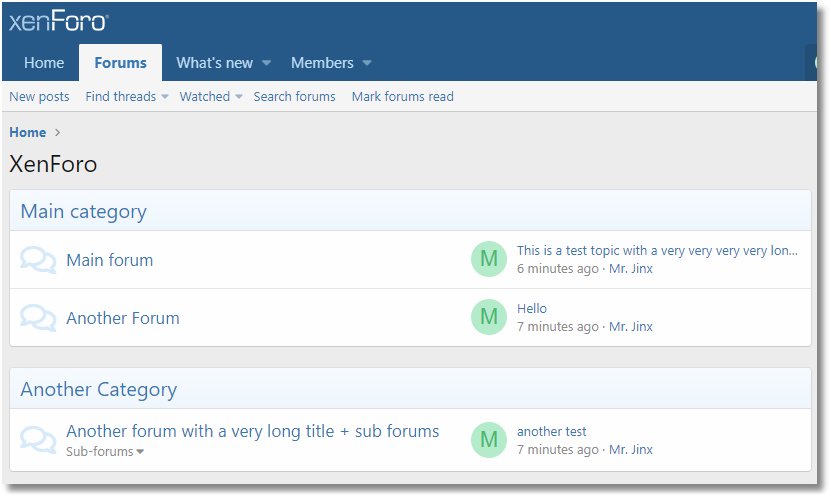Click Mr. Jinx beside another test
831x498 pixels.
pyautogui.click(x=631, y=449)
